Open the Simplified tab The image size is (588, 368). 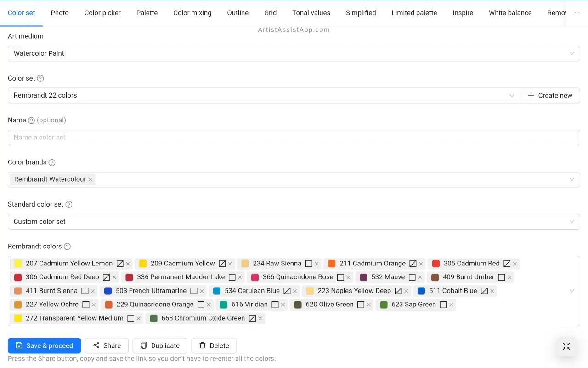coord(361,13)
